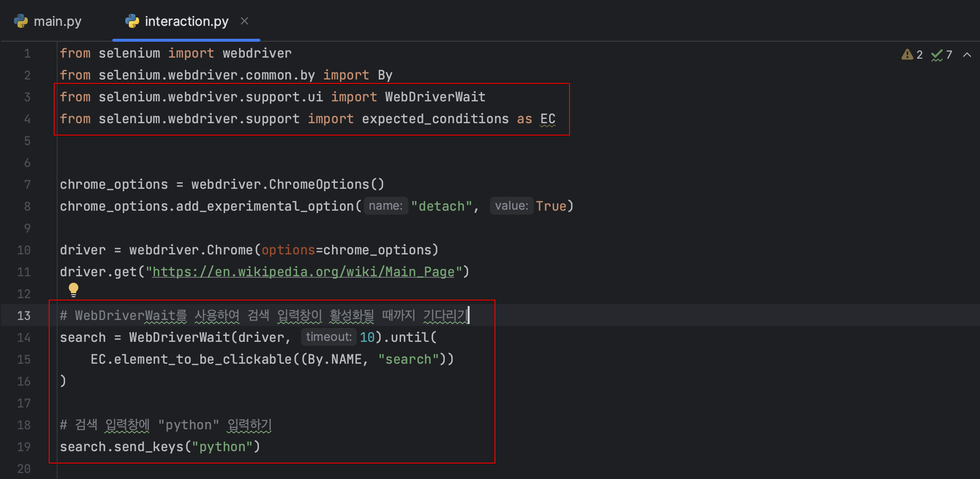
Task: Click the EC alias on line 4
Action: click(548, 119)
